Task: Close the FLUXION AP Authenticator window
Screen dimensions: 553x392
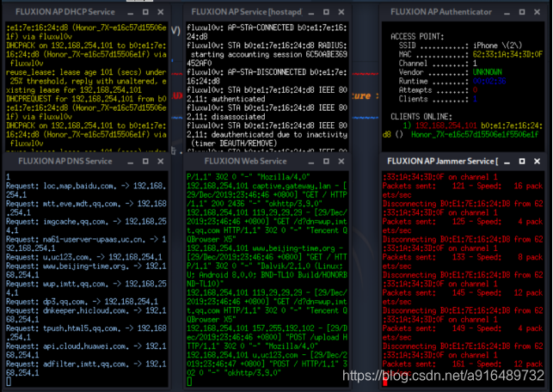Action: point(538,12)
